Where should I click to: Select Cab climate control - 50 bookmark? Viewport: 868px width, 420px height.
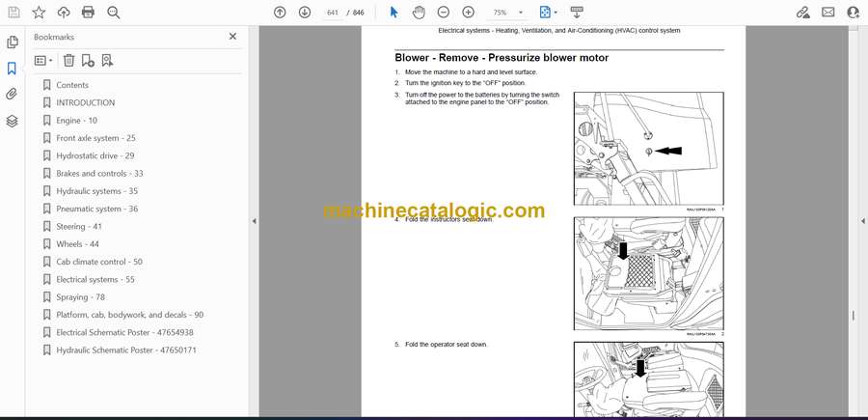pos(99,262)
